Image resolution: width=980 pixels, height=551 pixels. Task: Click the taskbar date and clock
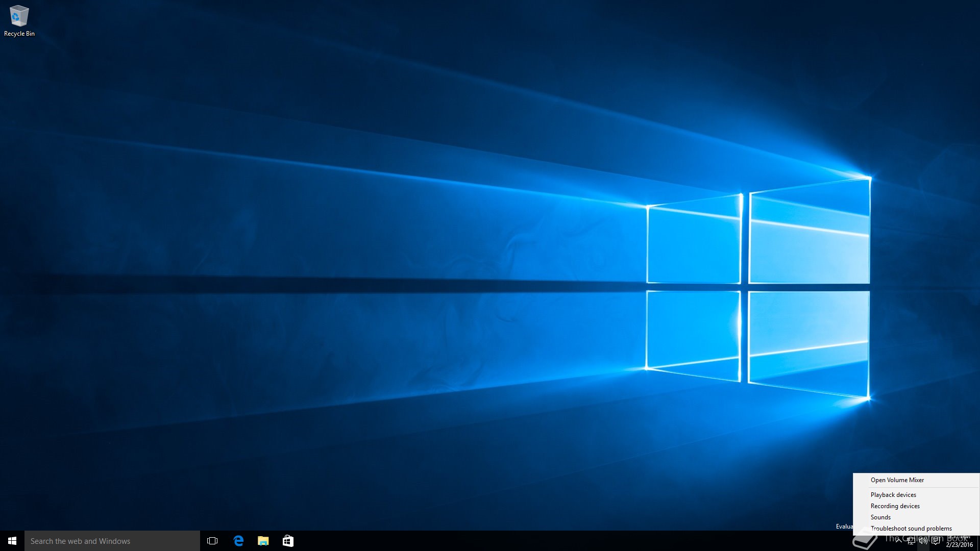960,541
